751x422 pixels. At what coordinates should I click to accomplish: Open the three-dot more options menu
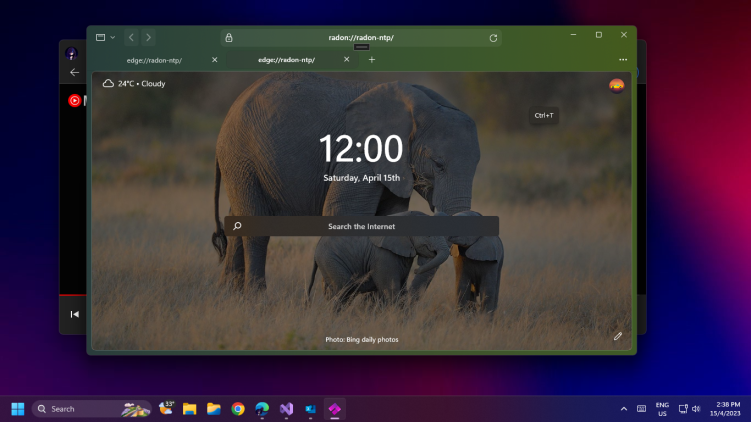point(623,60)
